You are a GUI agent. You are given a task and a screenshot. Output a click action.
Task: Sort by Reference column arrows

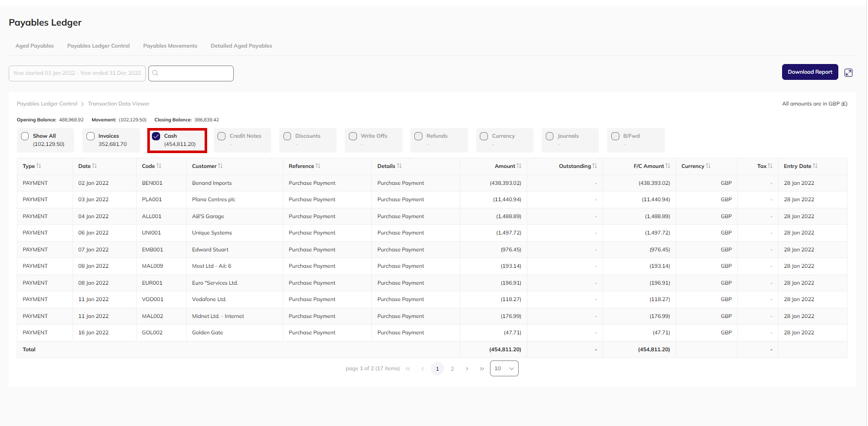(x=318, y=166)
